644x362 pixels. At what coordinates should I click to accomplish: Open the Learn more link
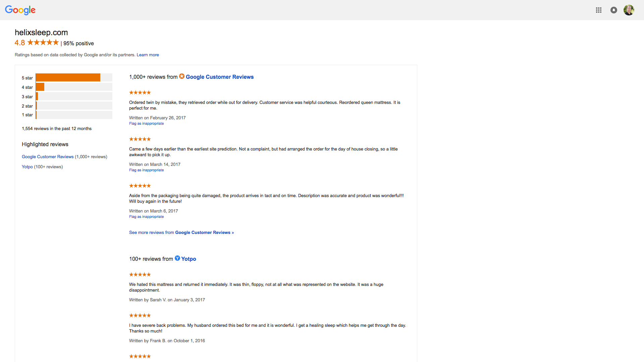click(x=148, y=55)
